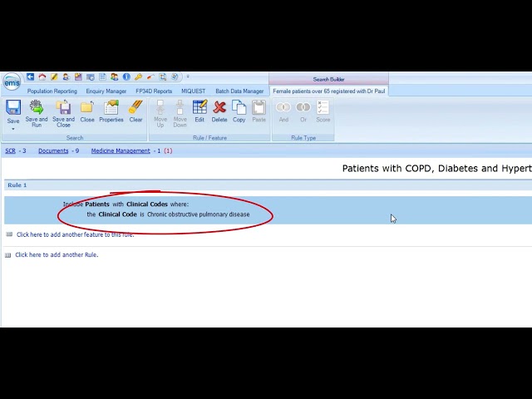The image size is (532, 399).
Task: Open the Enquiry Manager tab
Action: [x=106, y=91]
